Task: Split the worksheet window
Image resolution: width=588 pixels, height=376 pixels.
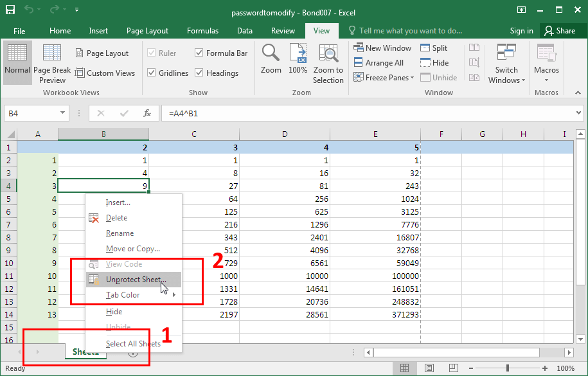Action: [x=434, y=48]
